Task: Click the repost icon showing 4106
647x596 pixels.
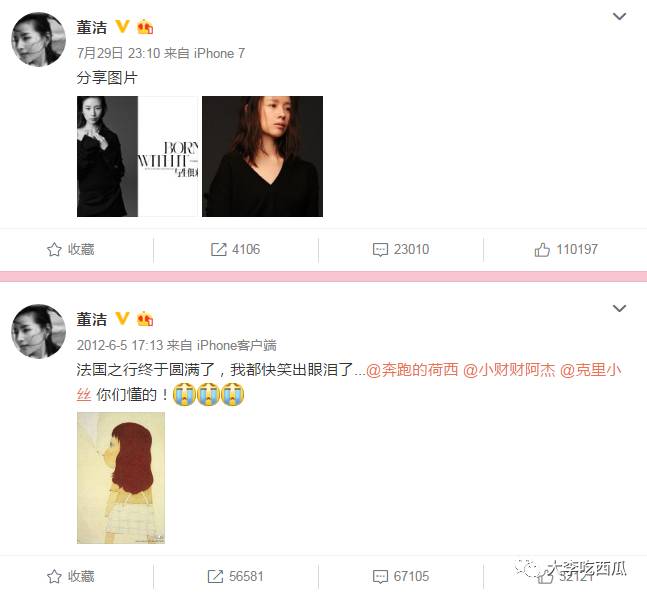Action: coord(219,249)
